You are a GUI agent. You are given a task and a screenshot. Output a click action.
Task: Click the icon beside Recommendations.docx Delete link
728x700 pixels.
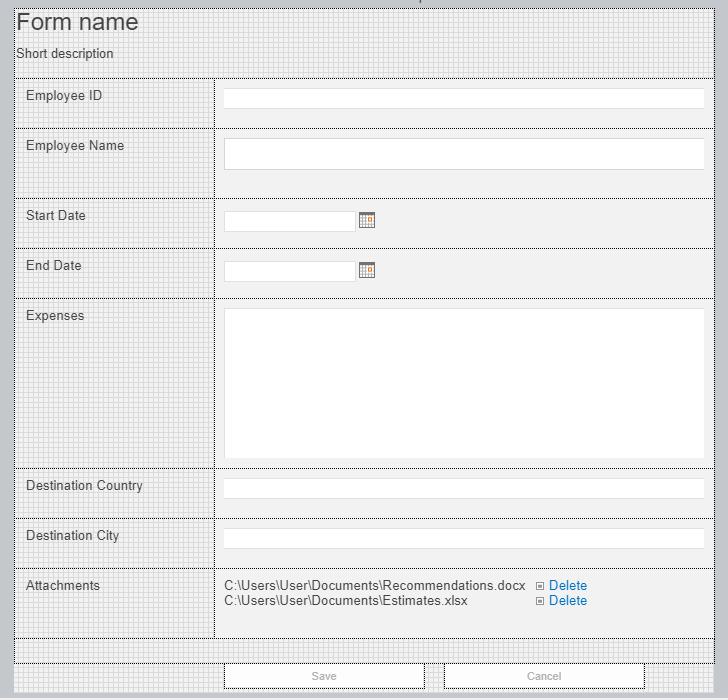[x=540, y=586]
